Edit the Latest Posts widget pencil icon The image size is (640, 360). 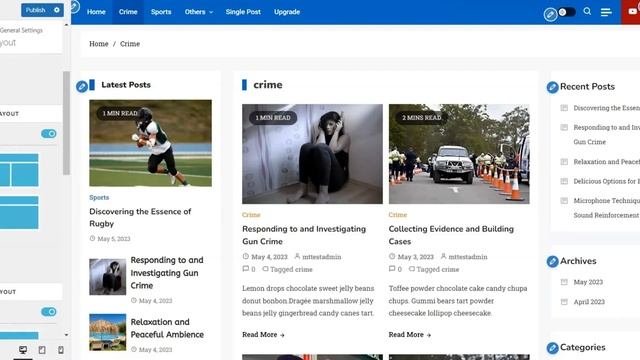[82, 86]
